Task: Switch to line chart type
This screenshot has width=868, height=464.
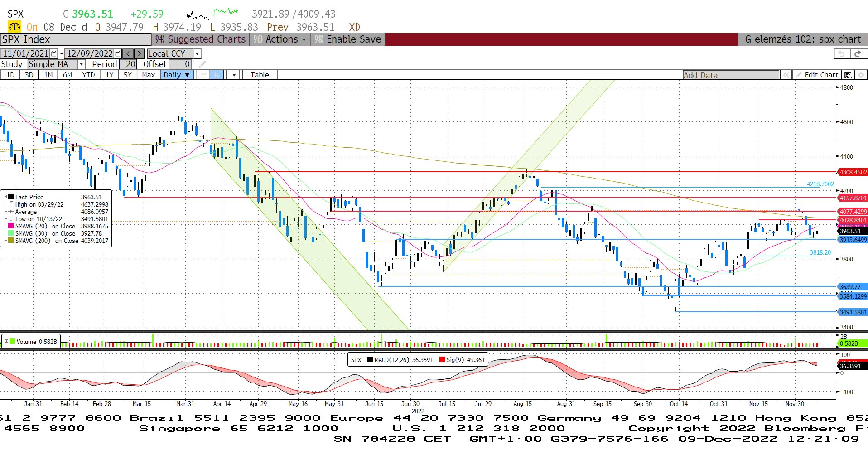Action: 203,75
